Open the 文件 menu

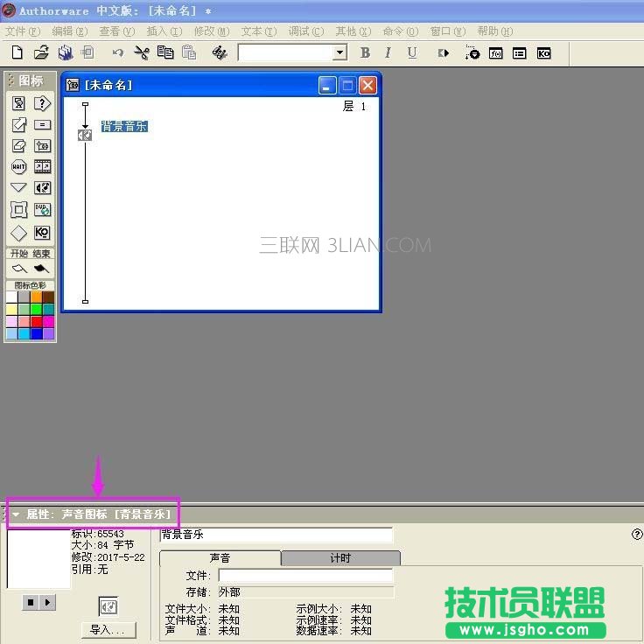[x=23, y=31]
